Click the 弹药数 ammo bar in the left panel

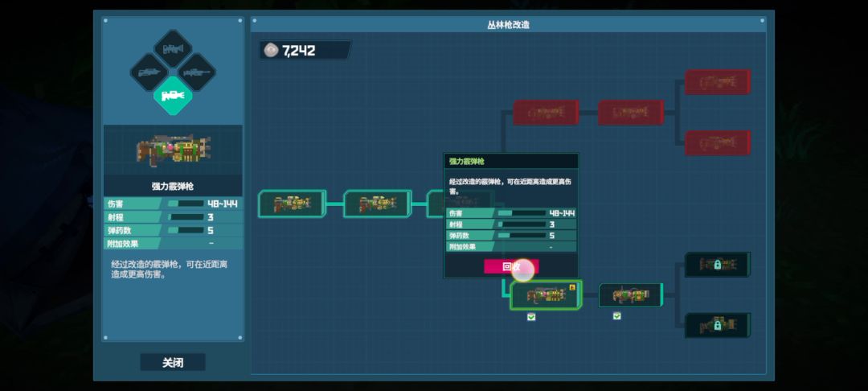[x=186, y=230]
